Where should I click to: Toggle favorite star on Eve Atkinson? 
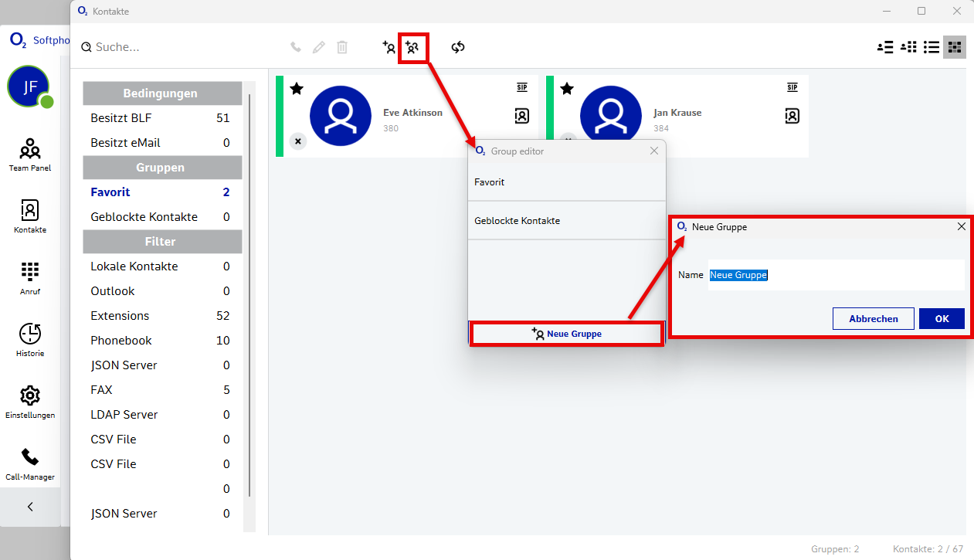click(297, 89)
